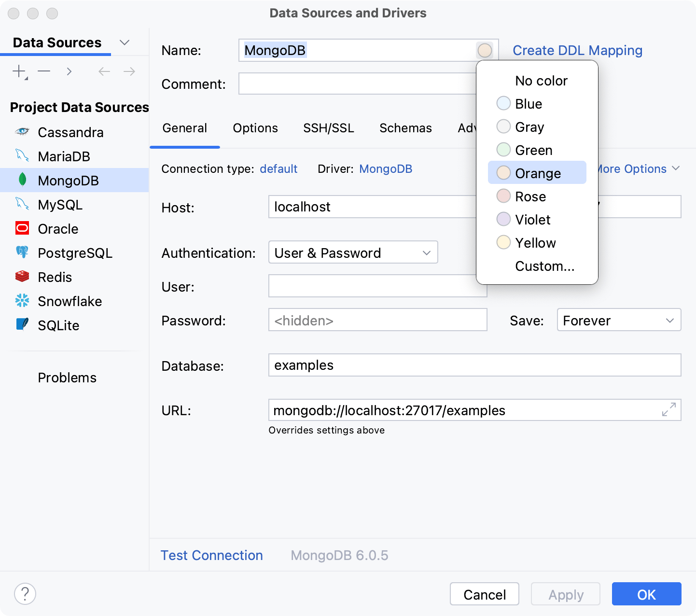This screenshot has width=696, height=616.
Task: Open the Authentication dropdown
Action: [x=353, y=252]
